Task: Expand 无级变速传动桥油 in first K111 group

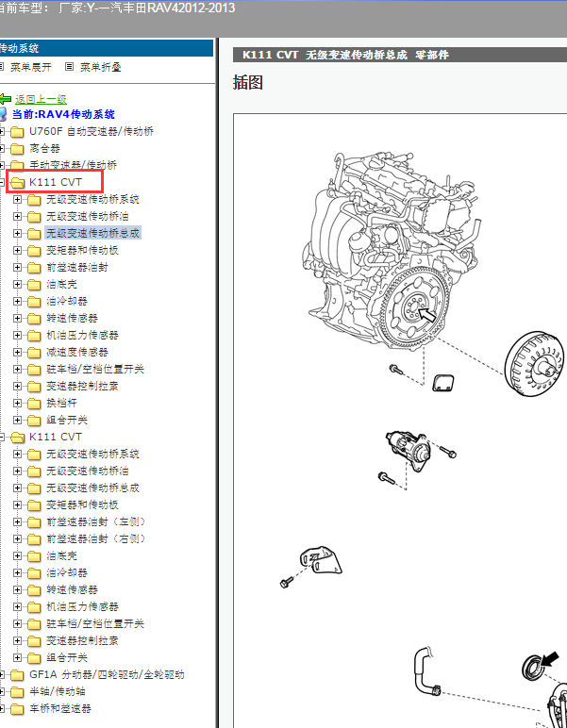Action: click(x=18, y=216)
